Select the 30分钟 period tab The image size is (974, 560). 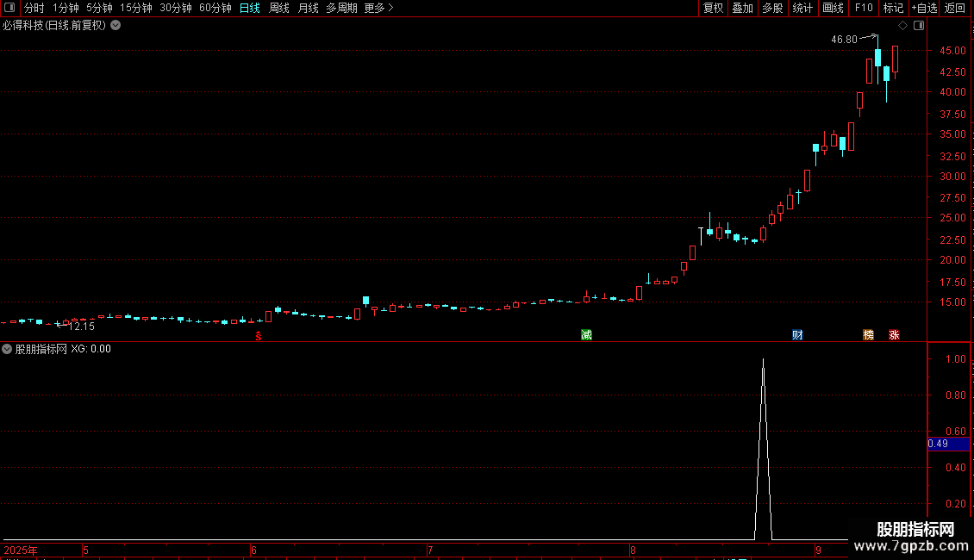click(176, 8)
